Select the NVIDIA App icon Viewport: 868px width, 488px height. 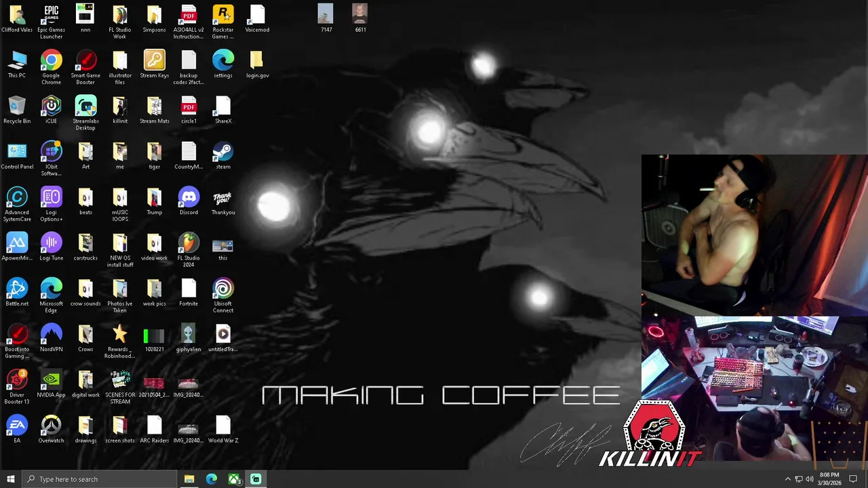click(x=51, y=384)
